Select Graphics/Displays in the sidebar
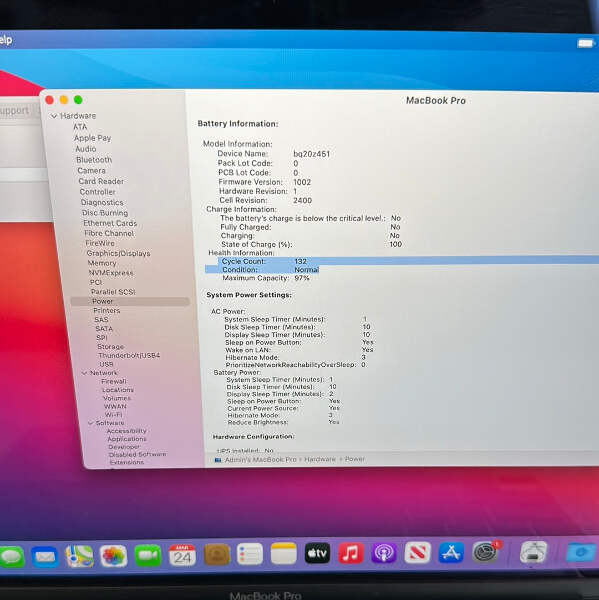The image size is (599, 600). pos(118,253)
